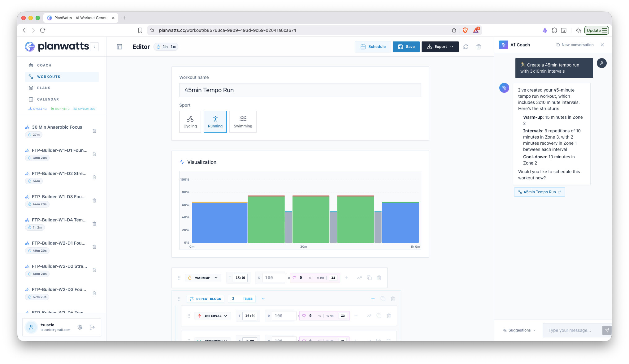This screenshot has height=364, width=629.
Task: Open the 45min Tempo Run link in chat
Action: [x=539, y=192]
